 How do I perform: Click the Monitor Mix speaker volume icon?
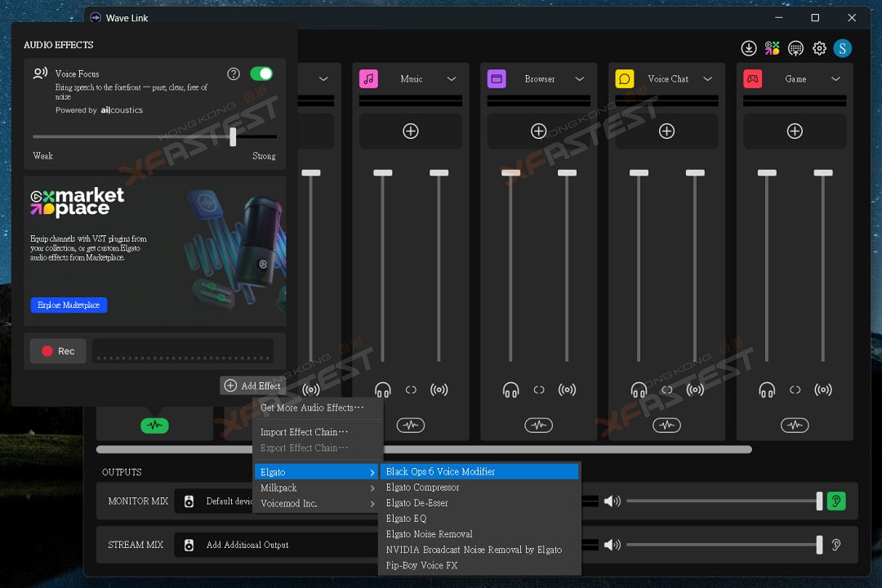(612, 501)
